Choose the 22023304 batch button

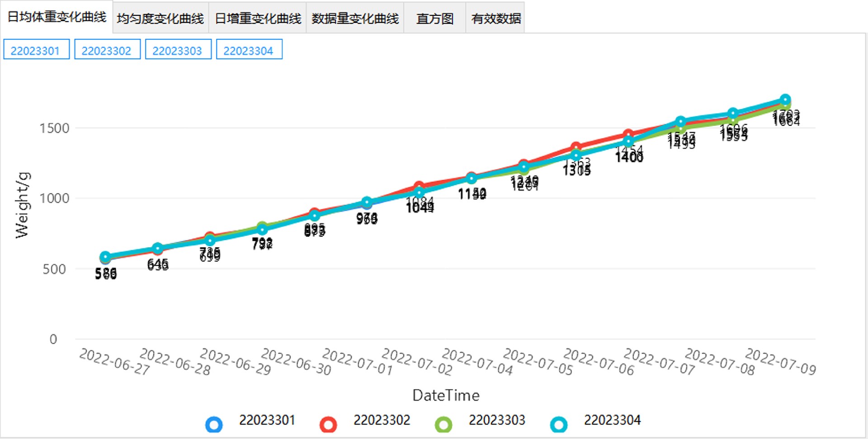[249, 50]
